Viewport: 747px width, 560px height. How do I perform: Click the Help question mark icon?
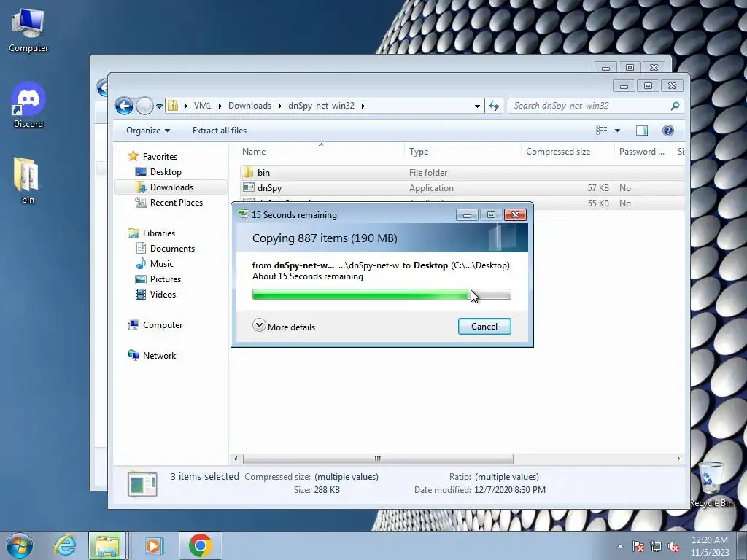point(668,131)
